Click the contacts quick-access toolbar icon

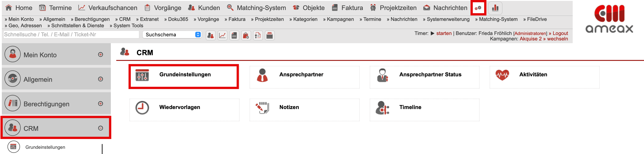(x=211, y=35)
